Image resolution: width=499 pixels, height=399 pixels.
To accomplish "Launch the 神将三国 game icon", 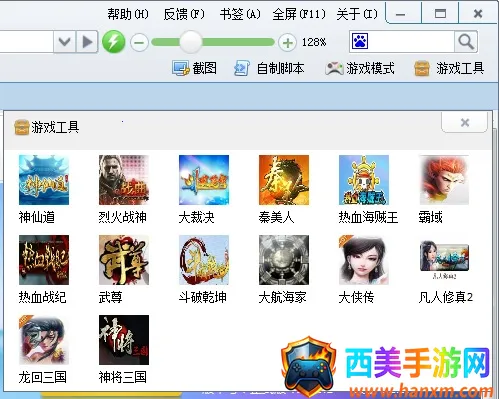I will click(x=124, y=340).
